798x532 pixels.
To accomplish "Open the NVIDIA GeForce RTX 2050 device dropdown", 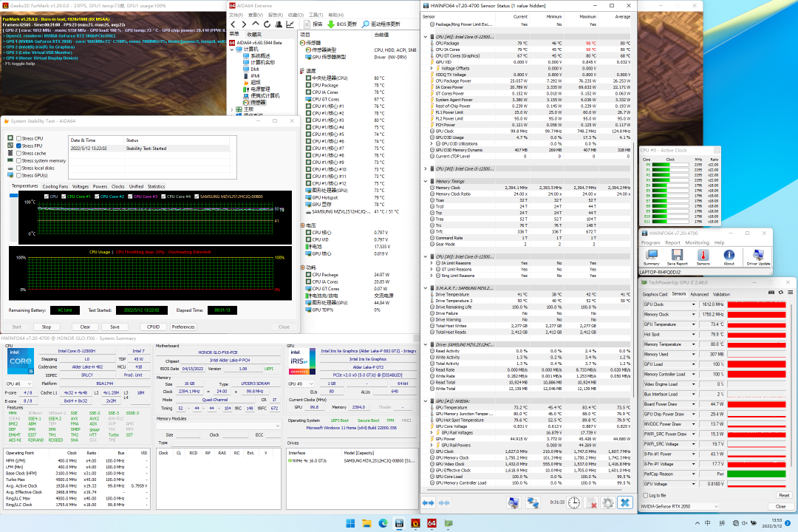I will (679, 507).
